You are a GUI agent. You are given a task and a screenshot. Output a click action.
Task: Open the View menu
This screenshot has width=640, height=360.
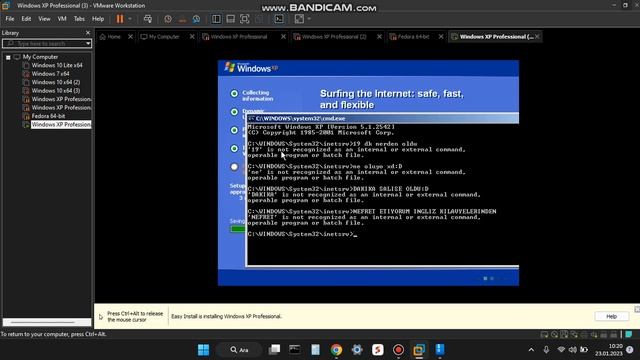(x=44, y=19)
